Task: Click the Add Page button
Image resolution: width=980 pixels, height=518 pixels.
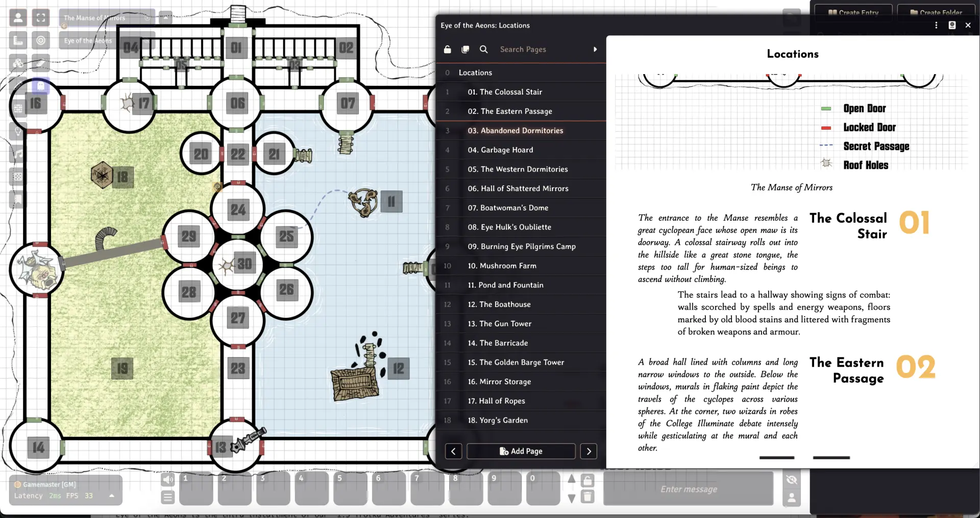Action: (x=521, y=451)
